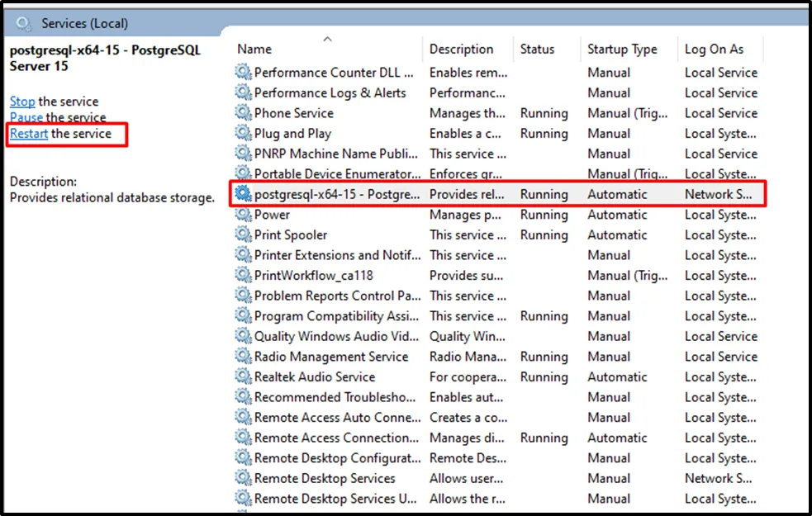This screenshot has height=516, width=812.
Task: Click the postgresql-x64-15 service gear icon
Action: 243,194
